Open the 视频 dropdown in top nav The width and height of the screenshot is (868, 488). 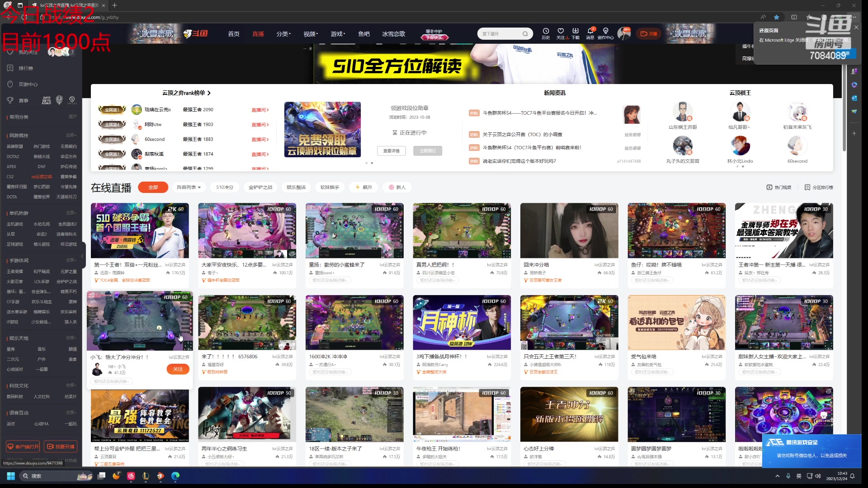pos(311,34)
